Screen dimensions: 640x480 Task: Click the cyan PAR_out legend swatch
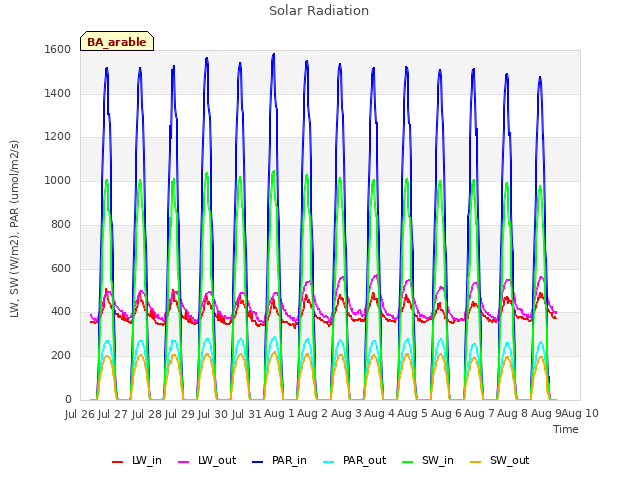[329, 462]
